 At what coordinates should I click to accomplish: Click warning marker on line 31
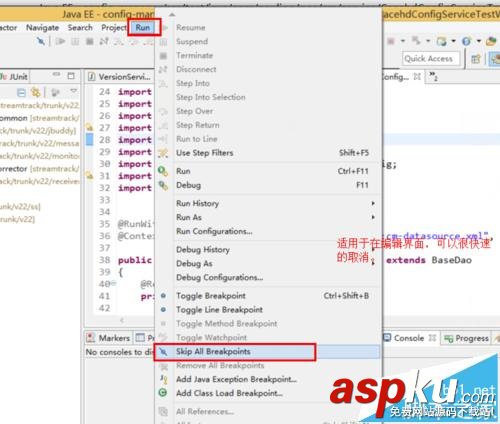tap(89, 175)
